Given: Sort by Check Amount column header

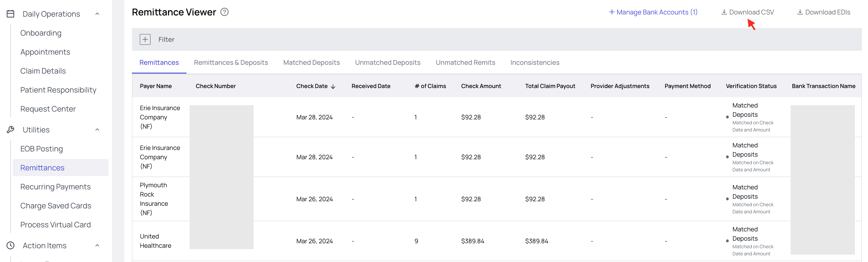Looking at the screenshot, I should [x=481, y=86].
